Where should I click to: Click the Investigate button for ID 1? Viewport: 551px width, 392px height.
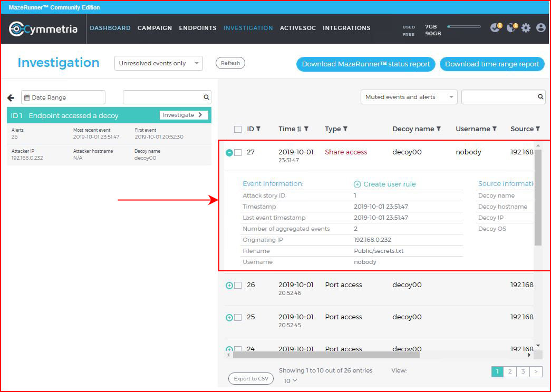184,115
